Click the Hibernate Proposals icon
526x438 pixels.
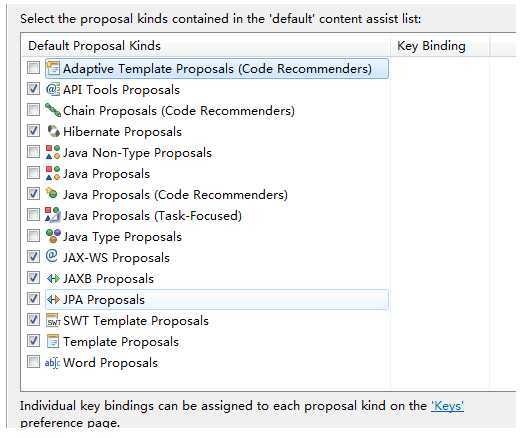(x=53, y=131)
